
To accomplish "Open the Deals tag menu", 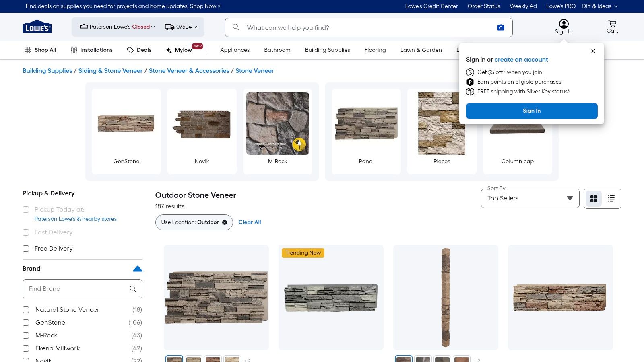I will [139, 50].
